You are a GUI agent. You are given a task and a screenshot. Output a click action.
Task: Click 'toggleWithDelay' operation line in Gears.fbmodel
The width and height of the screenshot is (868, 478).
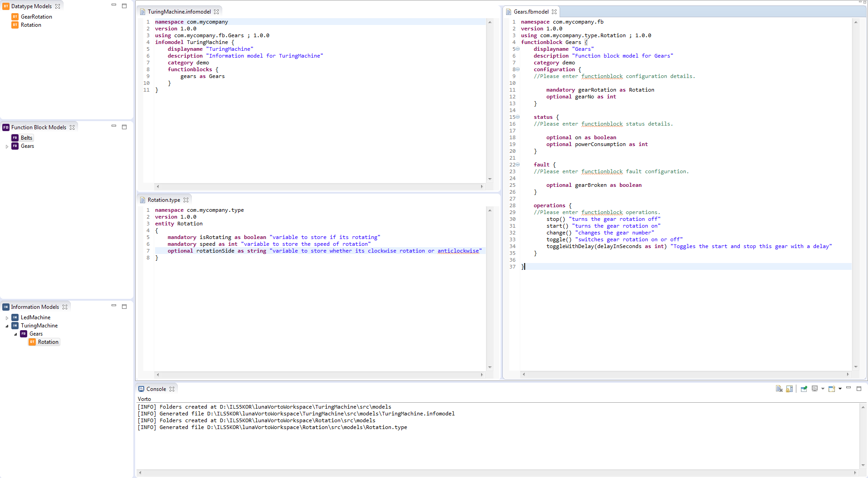tap(689, 246)
